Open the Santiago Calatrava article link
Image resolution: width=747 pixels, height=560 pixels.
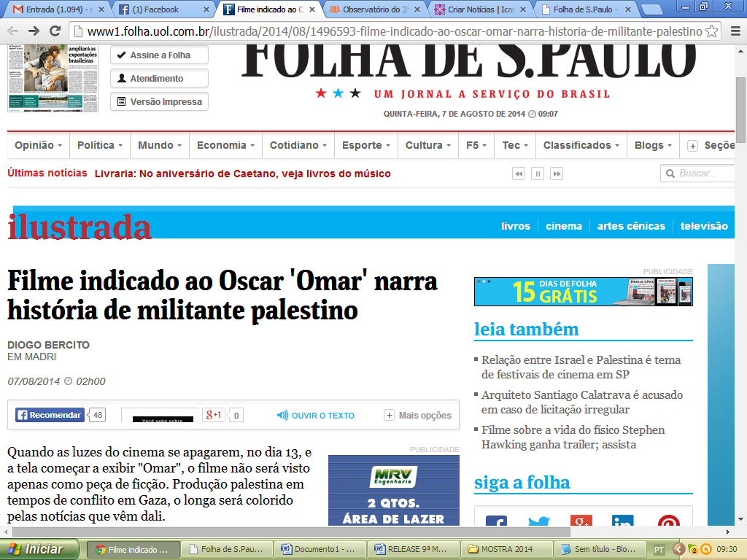point(581,402)
